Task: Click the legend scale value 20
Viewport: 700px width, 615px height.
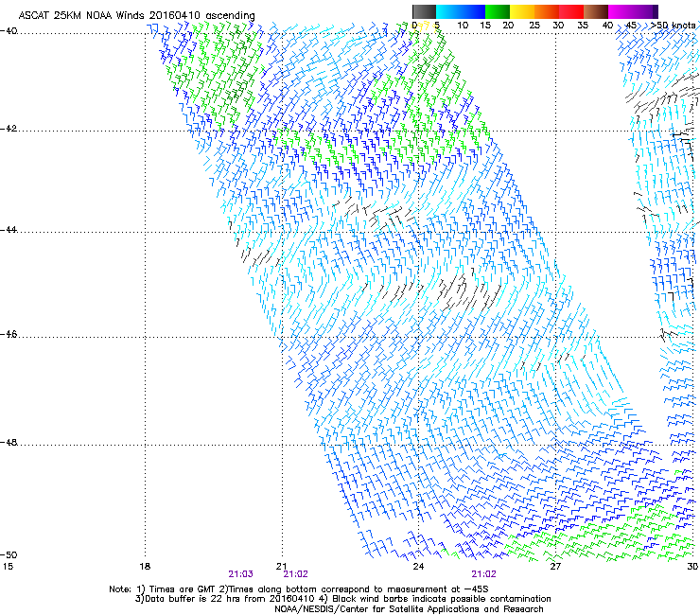Action: click(508, 26)
